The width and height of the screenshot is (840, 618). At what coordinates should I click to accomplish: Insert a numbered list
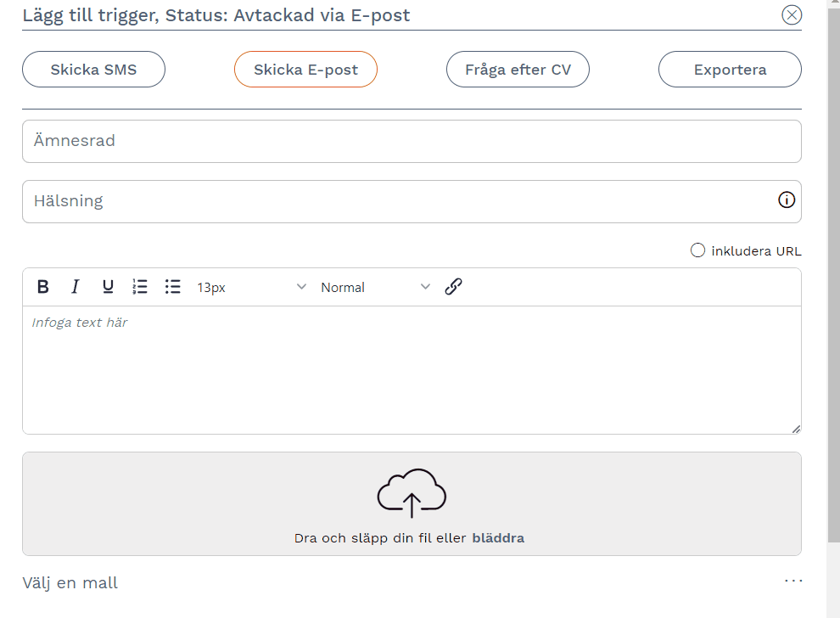coord(140,287)
